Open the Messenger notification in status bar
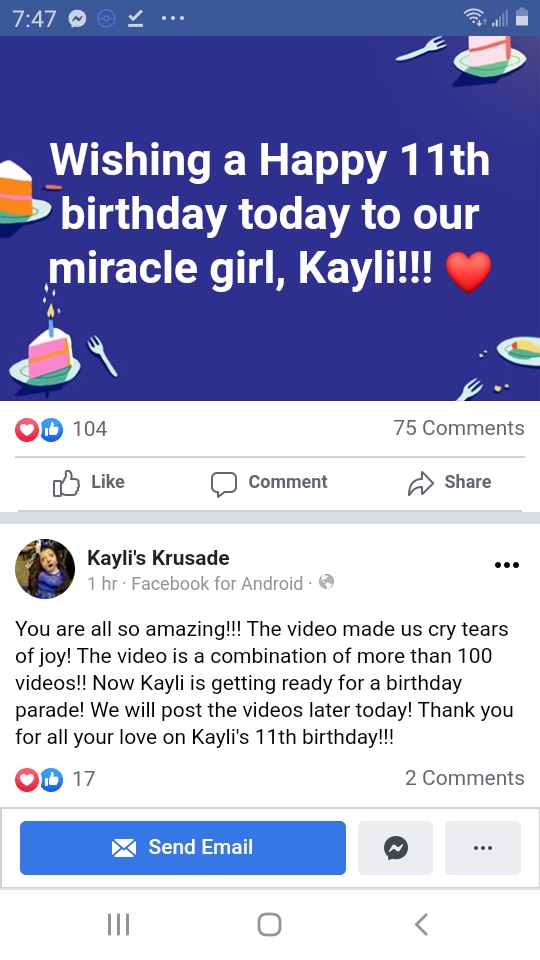The height and width of the screenshot is (960, 540). [78, 18]
